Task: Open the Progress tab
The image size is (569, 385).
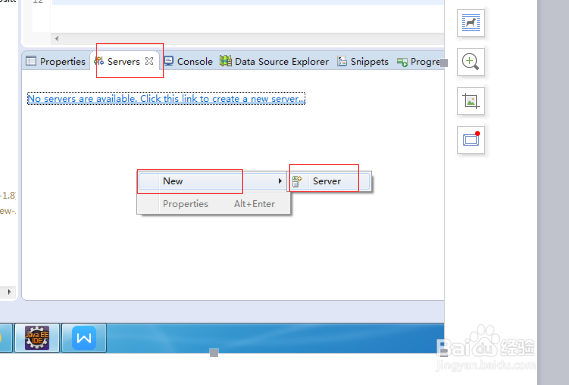Action: (419, 62)
